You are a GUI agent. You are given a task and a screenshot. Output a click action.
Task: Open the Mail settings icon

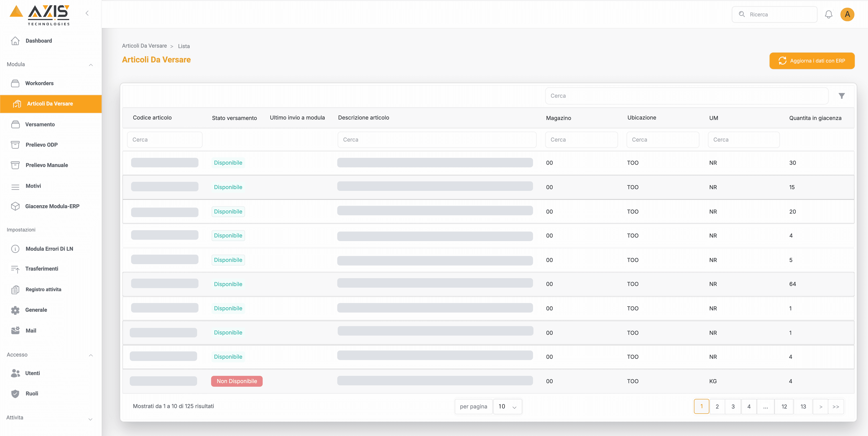[16, 330]
